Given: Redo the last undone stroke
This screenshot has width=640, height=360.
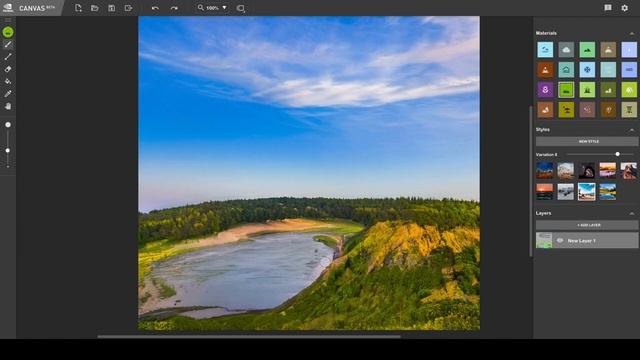Looking at the screenshot, I should [174, 8].
